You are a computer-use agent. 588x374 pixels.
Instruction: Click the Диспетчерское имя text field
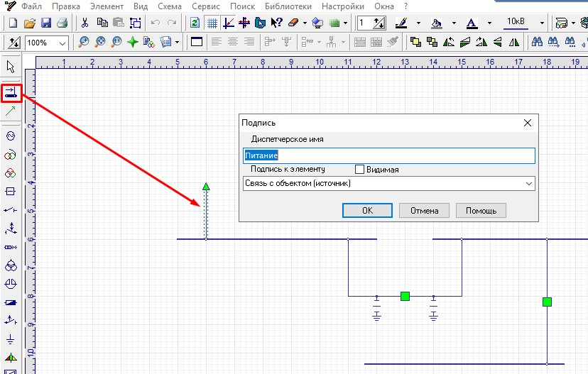(x=388, y=155)
